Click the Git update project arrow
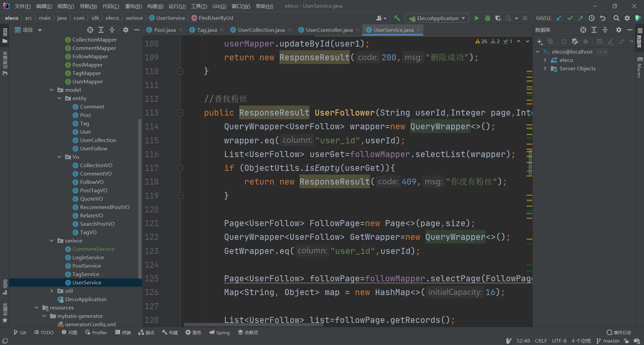Viewport: 644px width, 345px height. [x=559, y=18]
